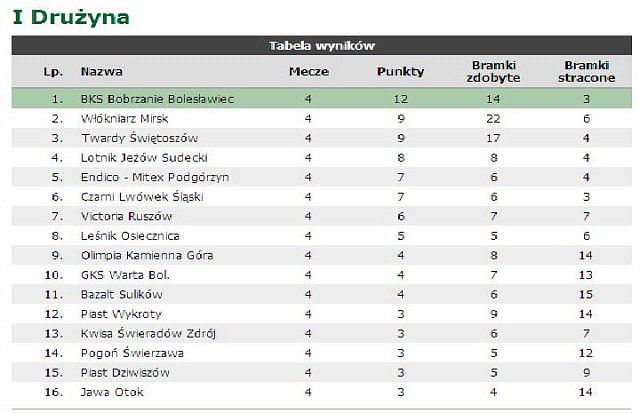Click the Tabela wyników title bar
640x413 pixels.
pyautogui.click(x=322, y=45)
